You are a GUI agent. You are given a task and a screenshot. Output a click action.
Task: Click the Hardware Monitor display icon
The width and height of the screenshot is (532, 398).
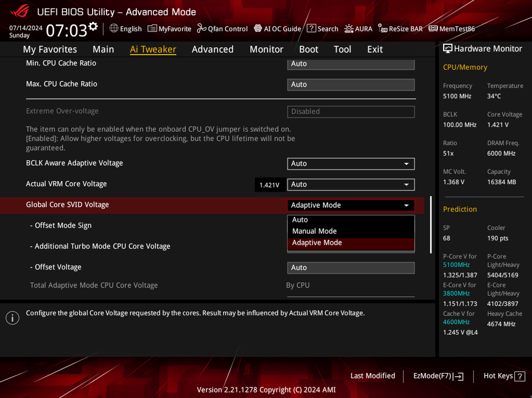[x=447, y=48]
